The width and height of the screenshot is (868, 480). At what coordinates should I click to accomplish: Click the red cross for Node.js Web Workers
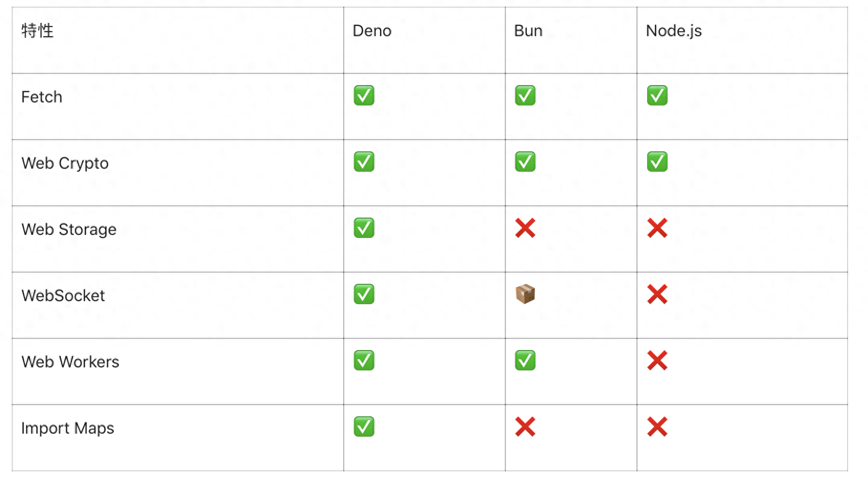[x=657, y=360]
